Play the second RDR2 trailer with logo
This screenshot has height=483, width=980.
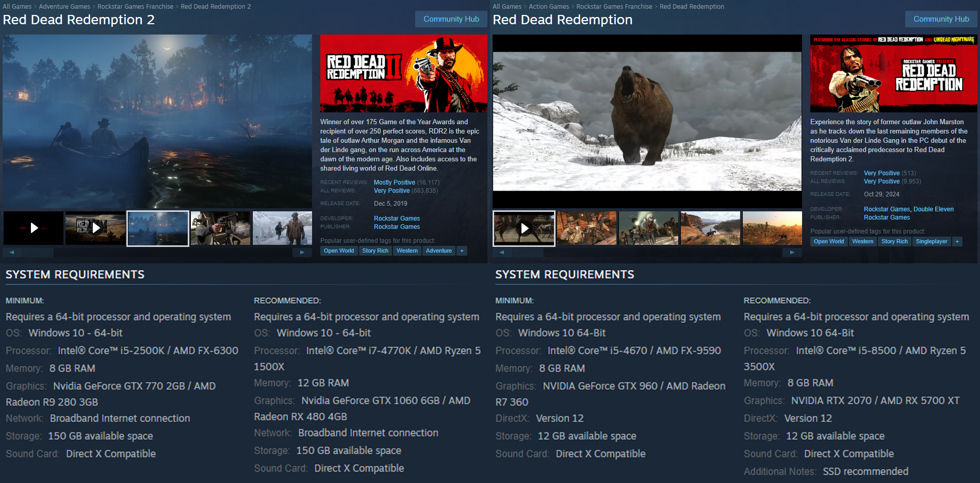tap(95, 228)
